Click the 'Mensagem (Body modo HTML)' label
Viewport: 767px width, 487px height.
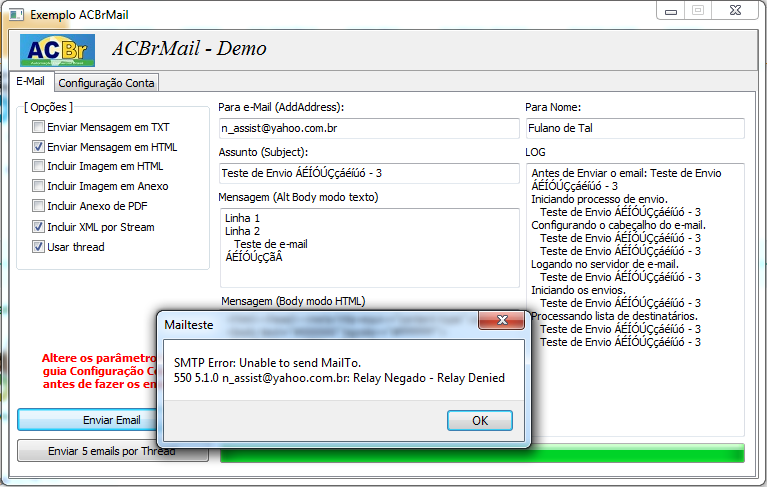pos(293,301)
